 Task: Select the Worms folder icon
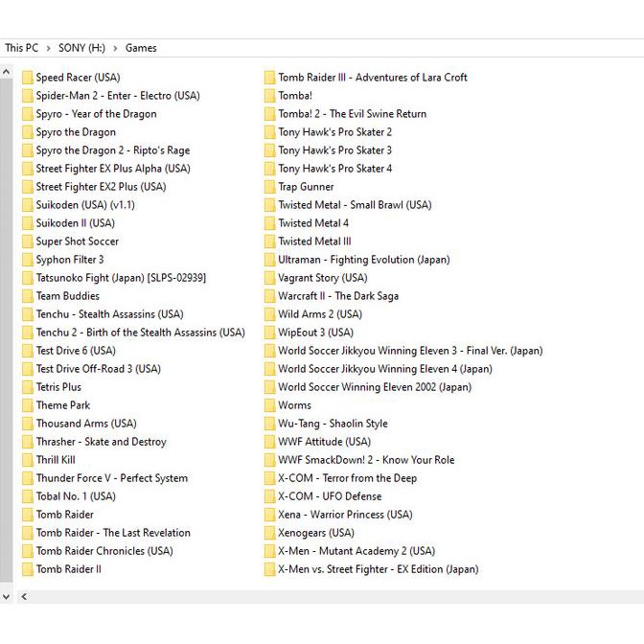pos(270,405)
